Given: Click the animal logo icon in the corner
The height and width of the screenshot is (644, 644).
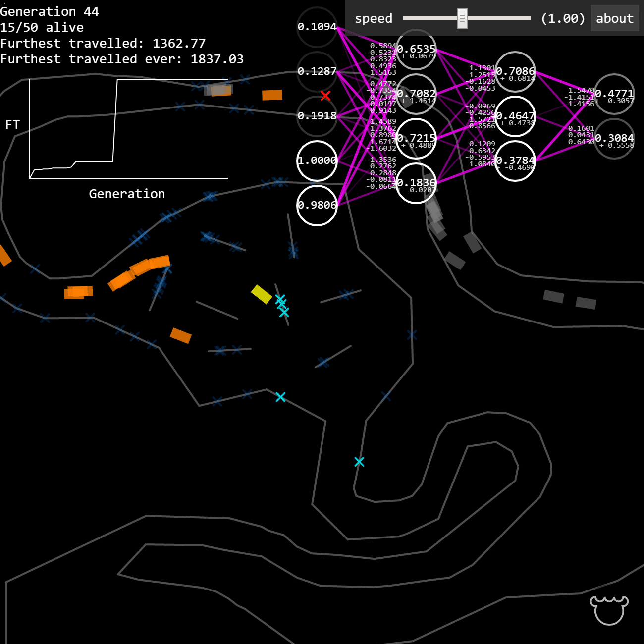Looking at the screenshot, I should [x=609, y=610].
